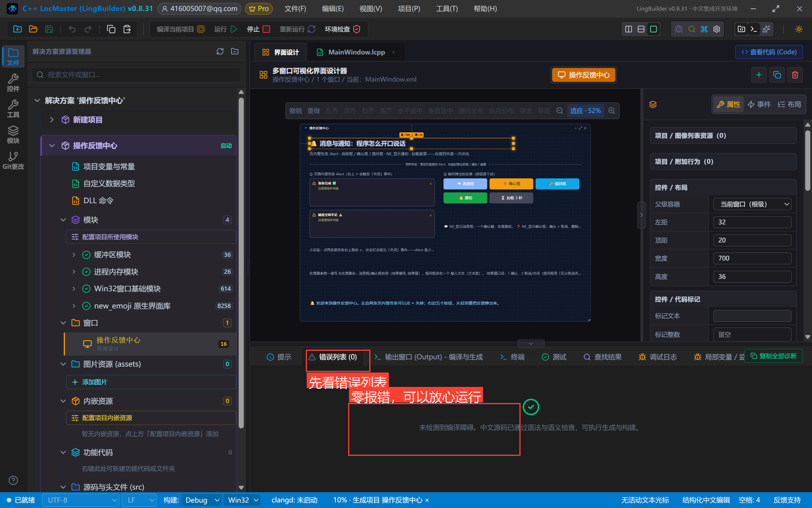Click the 查看代码 (Code) button
Screen dimensions: 812x508
pos(769,52)
